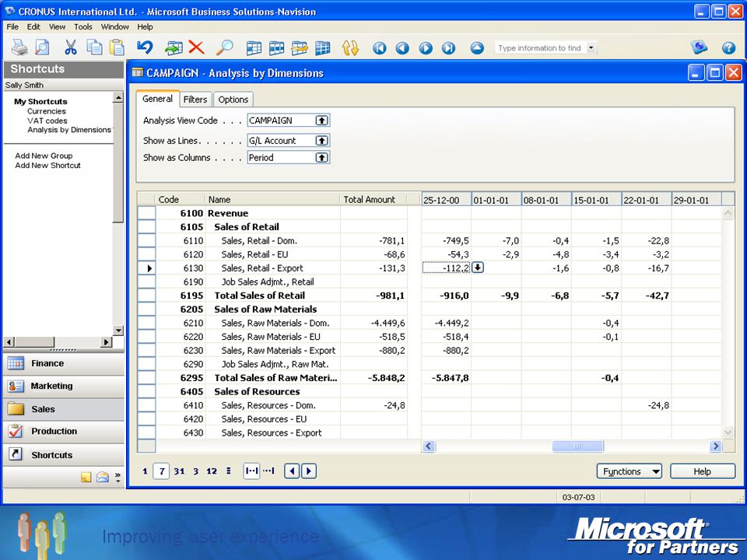Select the Quarter period button 3
This screenshot has width=747, height=560.
click(x=195, y=471)
